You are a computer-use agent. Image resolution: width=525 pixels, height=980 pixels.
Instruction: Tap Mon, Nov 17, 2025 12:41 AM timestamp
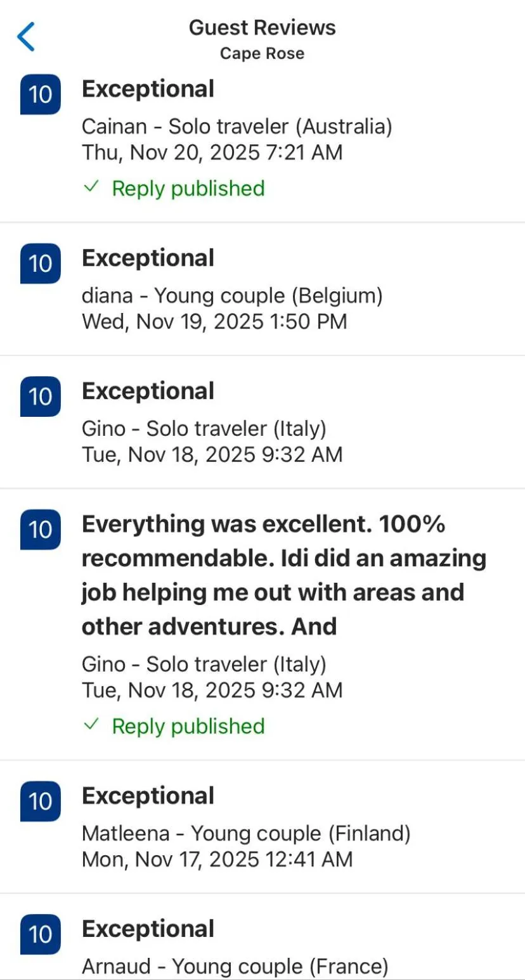pyautogui.click(x=217, y=859)
